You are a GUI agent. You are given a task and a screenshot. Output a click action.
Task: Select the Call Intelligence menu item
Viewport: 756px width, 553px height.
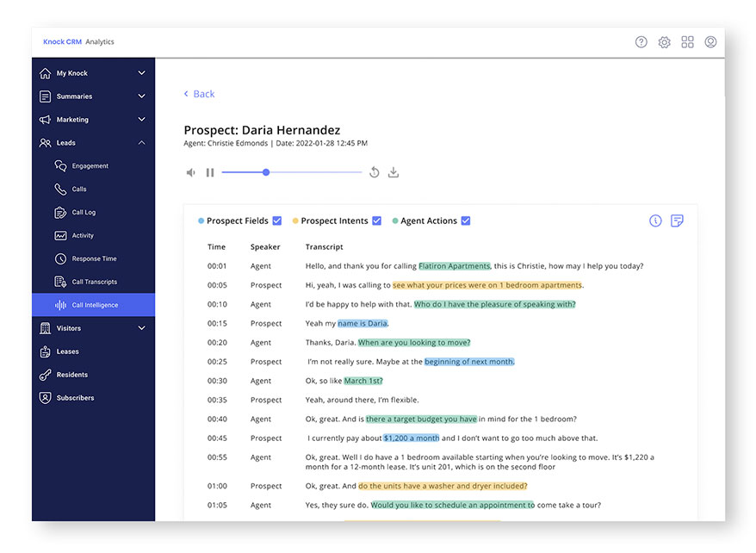click(x=94, y=305)
